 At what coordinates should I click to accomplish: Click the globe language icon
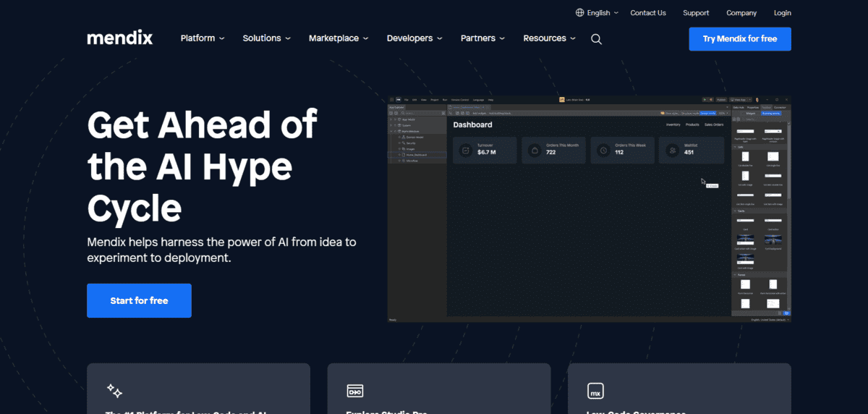[x=580, y=13]
